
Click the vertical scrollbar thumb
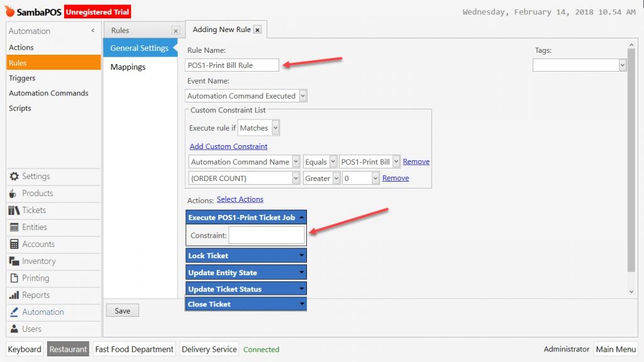point(631,160)
